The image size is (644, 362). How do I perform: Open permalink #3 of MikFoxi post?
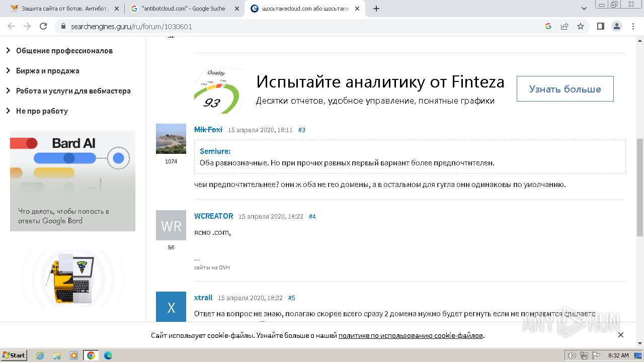pos(302,130)
